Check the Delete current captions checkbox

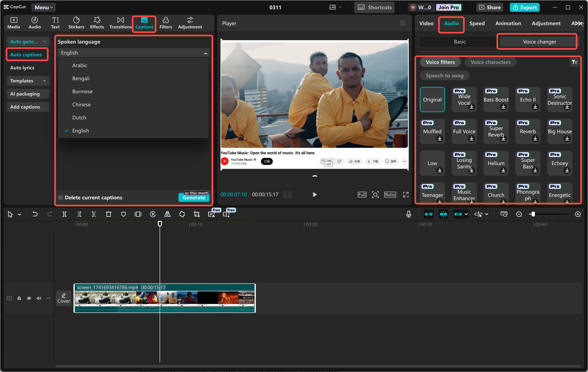pyautogui.click(x=61, y=197)
